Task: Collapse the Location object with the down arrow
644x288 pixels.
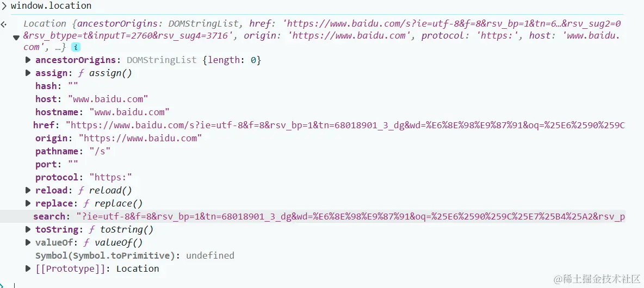Action: (x=16, y=37)
